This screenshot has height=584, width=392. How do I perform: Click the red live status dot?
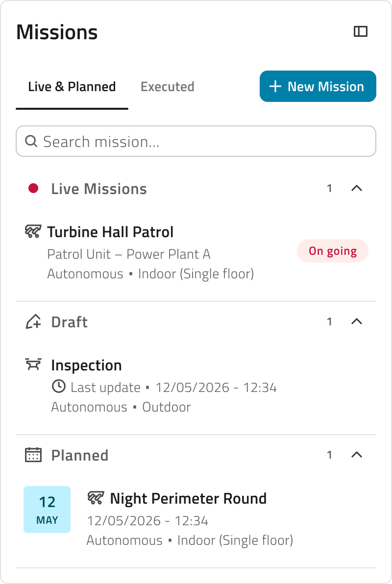click(33, 189)
